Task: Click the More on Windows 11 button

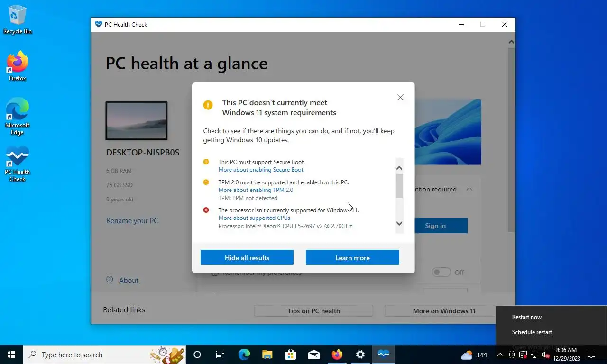Action: (444, 311)
